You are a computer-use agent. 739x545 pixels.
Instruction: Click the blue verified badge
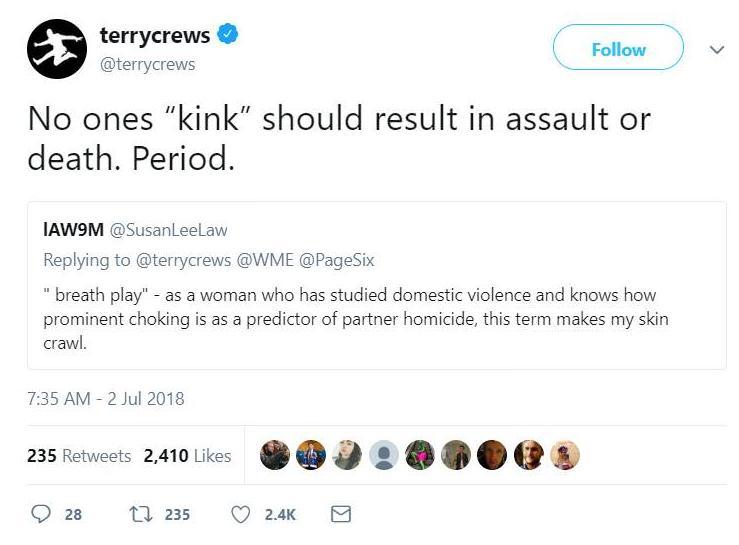(x=228, y=35)
